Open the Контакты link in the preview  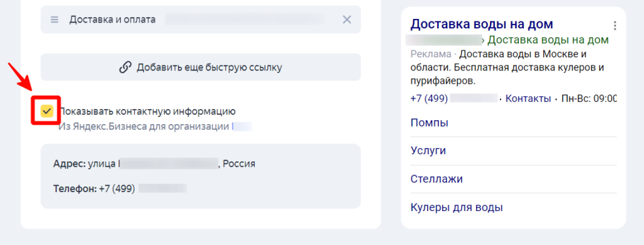pos(528,99)
